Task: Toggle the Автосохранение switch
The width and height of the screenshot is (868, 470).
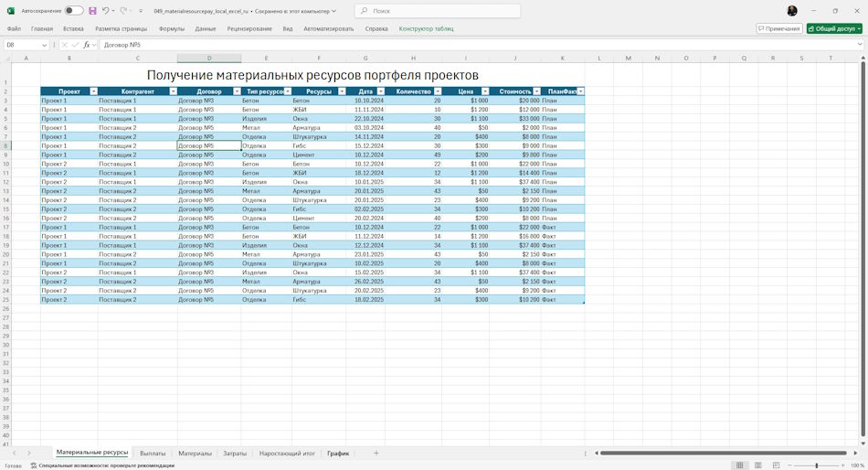Action: (x=74, y=11)
